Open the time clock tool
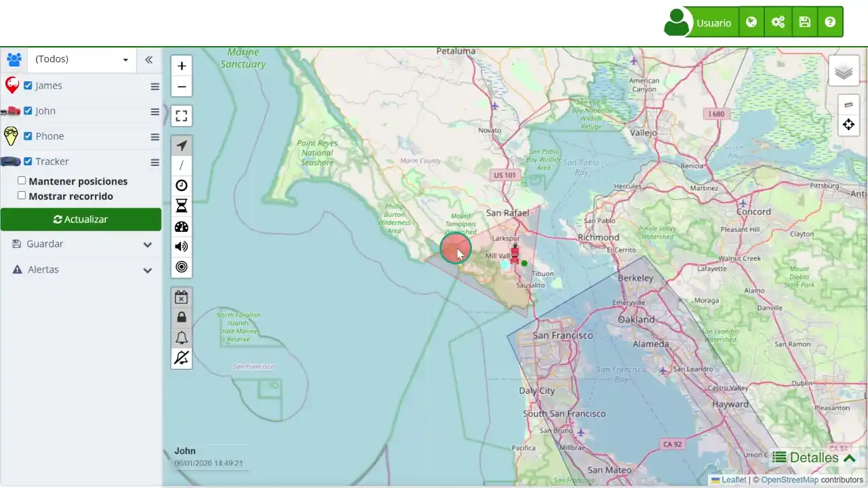This screenshot has width=868, height=488. tap(181, 185)
